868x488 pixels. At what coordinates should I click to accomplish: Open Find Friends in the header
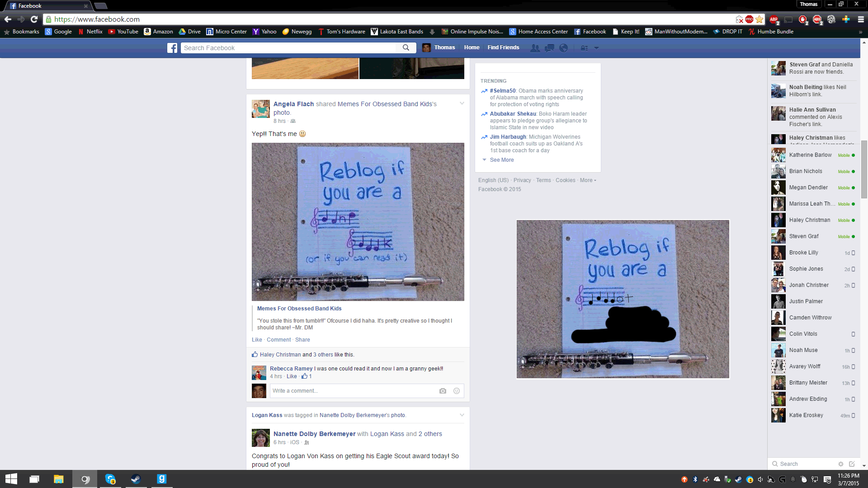(503, 47)
